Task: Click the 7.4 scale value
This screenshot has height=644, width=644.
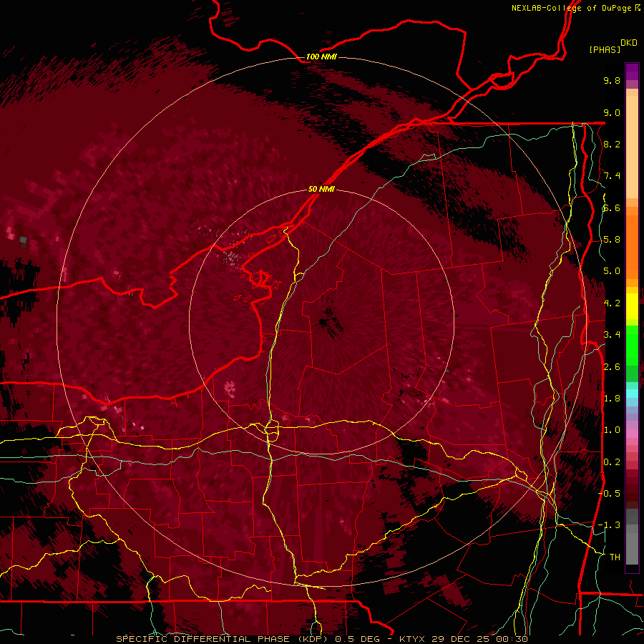Action: point(612,176)
